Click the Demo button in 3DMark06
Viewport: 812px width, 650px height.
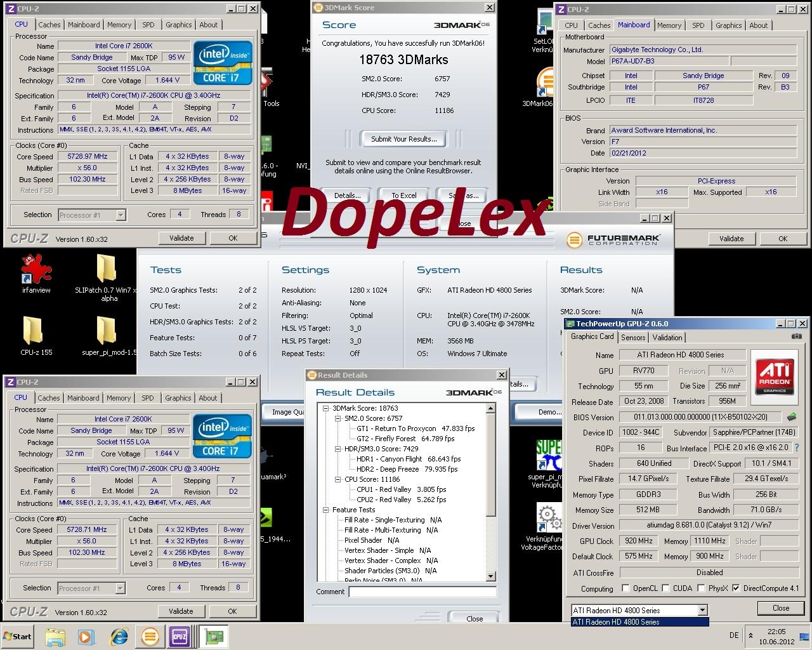pyautogui.click(x=549, y=412)
